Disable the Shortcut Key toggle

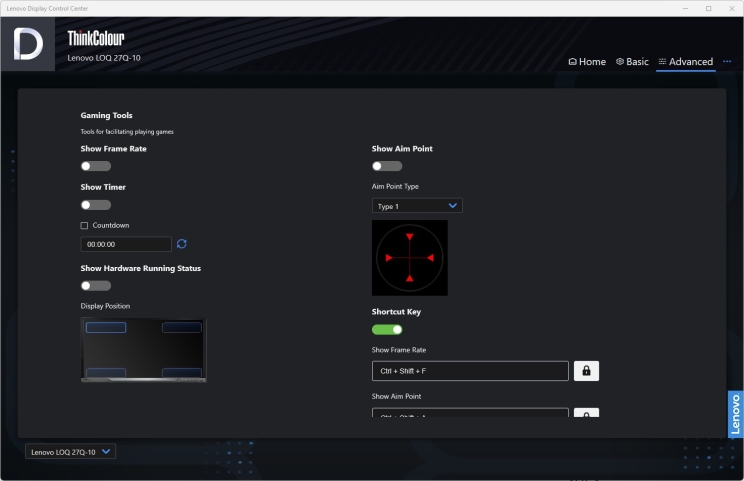(387, 330)
